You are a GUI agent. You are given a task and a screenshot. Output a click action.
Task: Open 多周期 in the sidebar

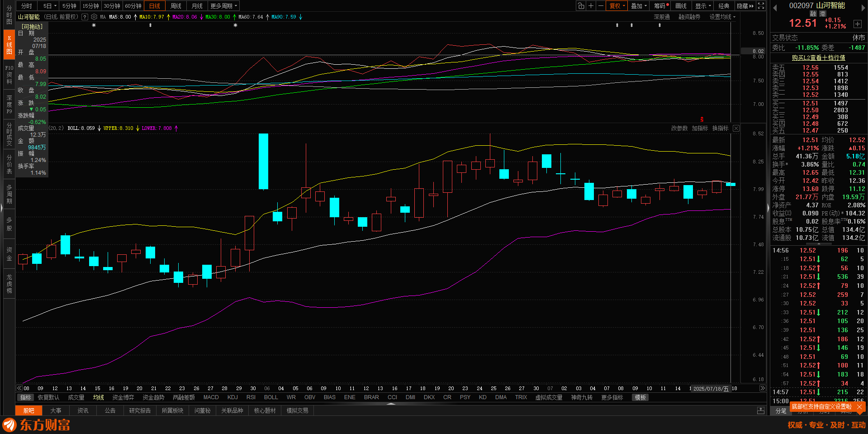9,194
